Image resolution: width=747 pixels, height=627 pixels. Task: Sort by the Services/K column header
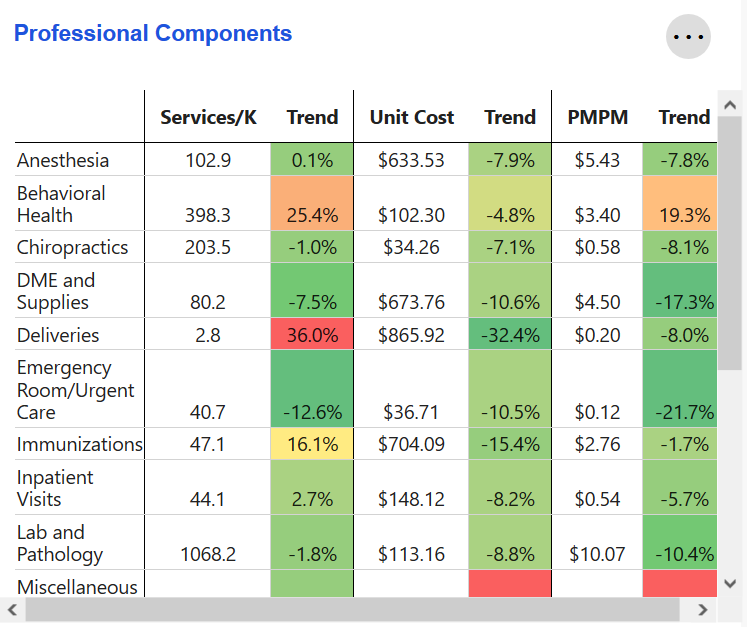coord(208,117)
